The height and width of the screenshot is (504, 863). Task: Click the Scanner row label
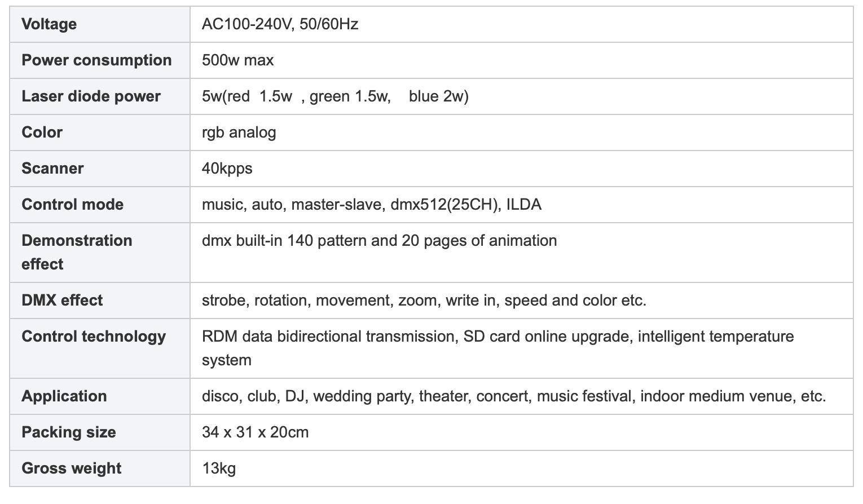(x=52, y=169)
